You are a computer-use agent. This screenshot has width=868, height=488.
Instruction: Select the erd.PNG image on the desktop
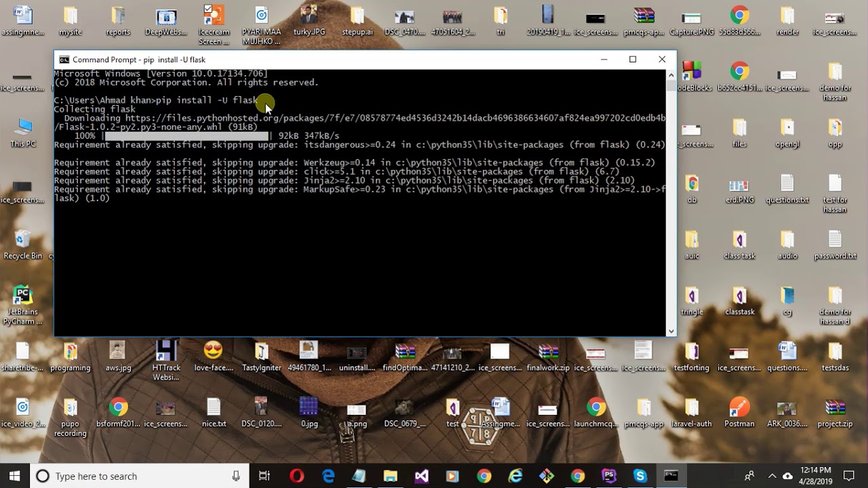click(739, 189)
